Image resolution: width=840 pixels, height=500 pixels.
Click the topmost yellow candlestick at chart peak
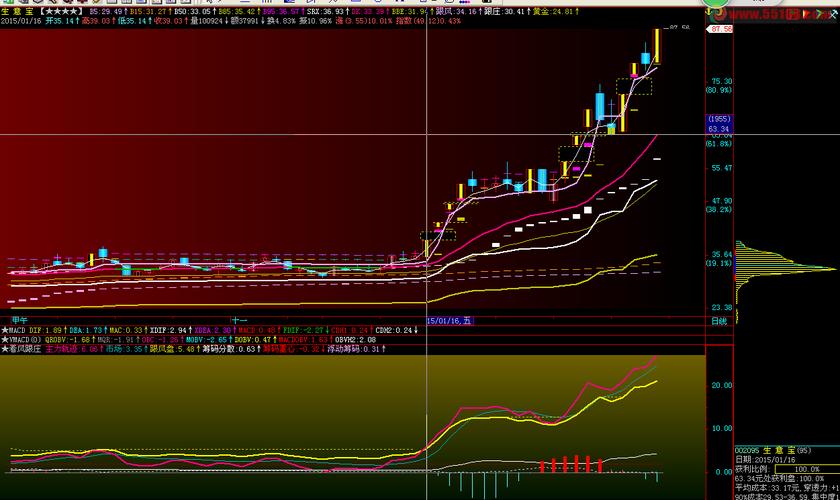(x=657, y=45)
